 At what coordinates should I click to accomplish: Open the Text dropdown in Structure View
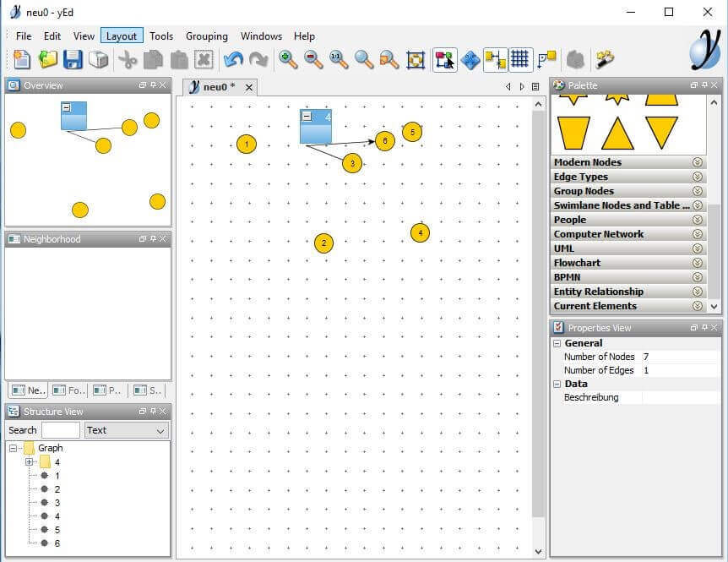[x=127, y=430]
